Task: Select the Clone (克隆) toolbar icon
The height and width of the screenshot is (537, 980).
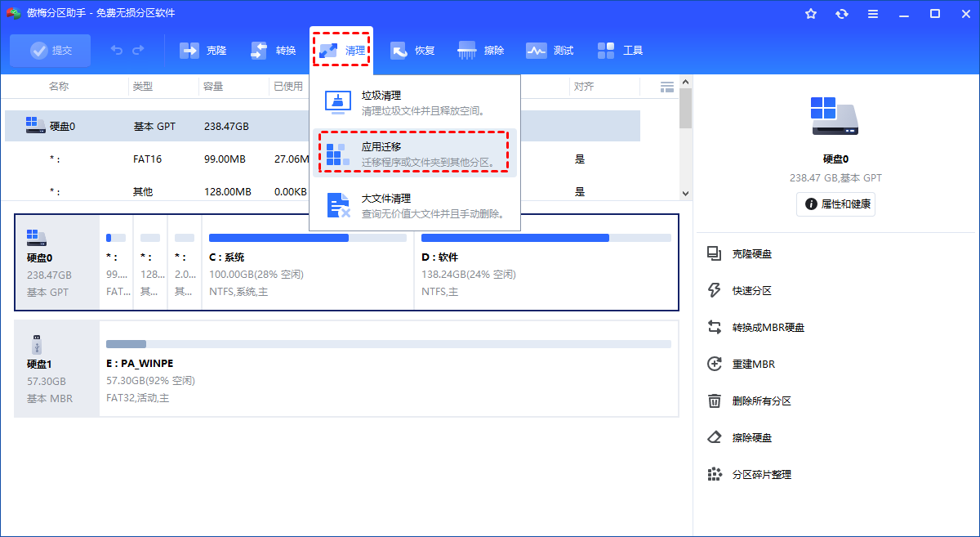Action: [x=202, y=50]
